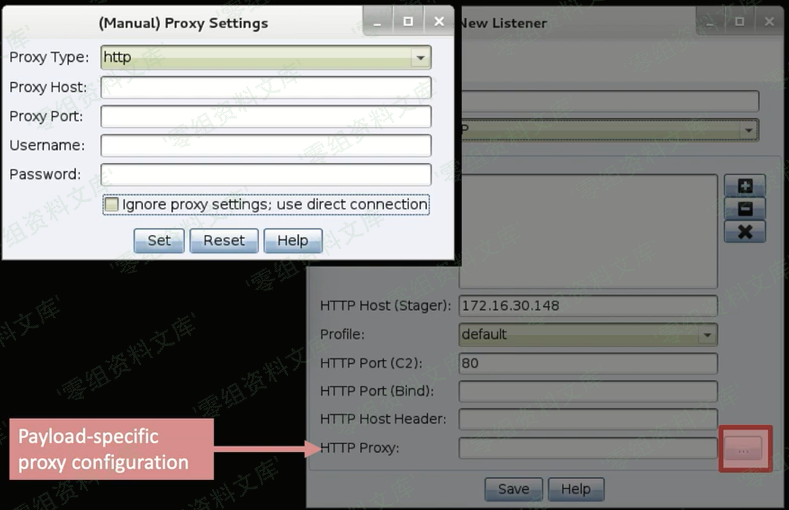Click the HTTP Proxy field
The image size is (789, 510).
coord(588,448)
